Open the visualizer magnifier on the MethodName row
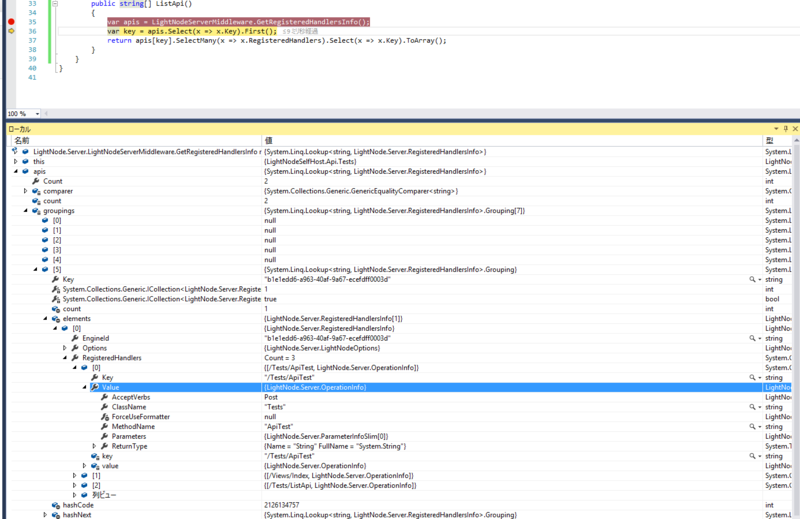Image resolution: width=800 pixels, height=519 pixels. pos(752,427)
